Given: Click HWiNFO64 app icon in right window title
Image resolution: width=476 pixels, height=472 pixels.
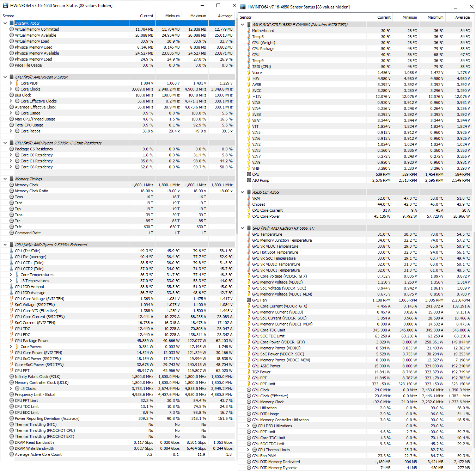Looking at the screenshot, I should tap(243, 7).
